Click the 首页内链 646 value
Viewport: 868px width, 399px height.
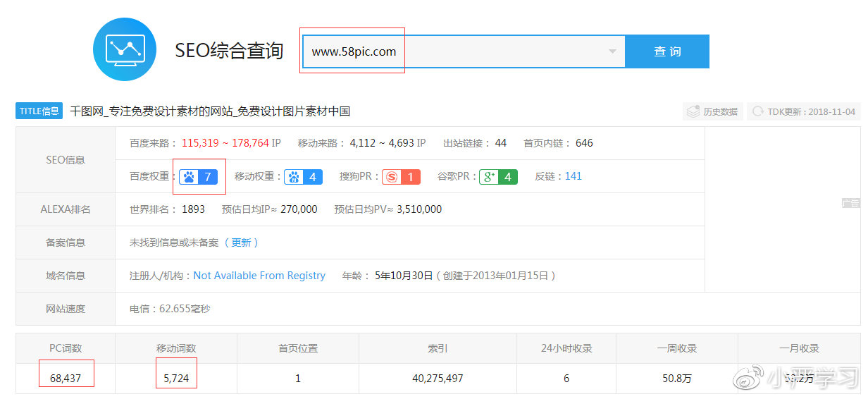584,143
